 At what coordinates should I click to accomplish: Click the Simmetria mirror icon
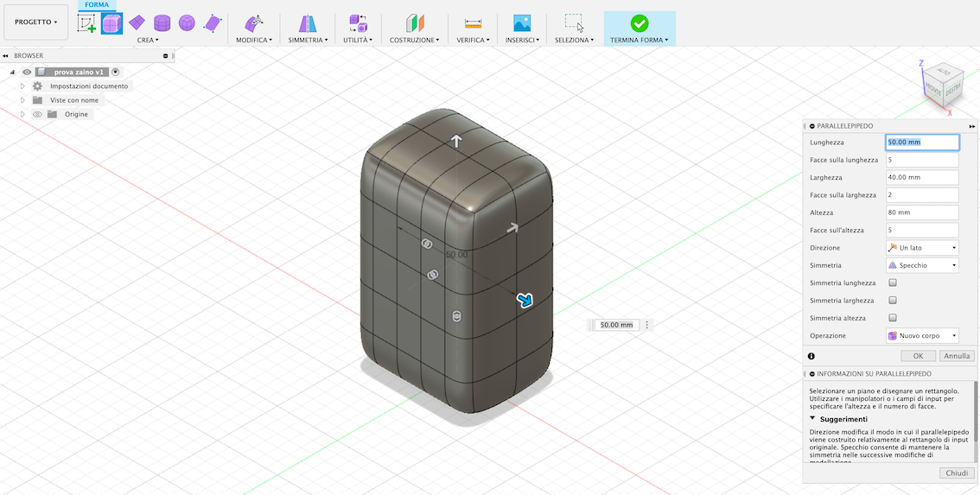tap(307, 23)
